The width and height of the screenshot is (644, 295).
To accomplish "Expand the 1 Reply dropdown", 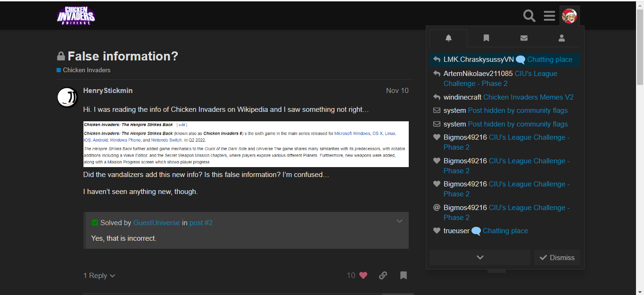I will (x=99, y=276).
